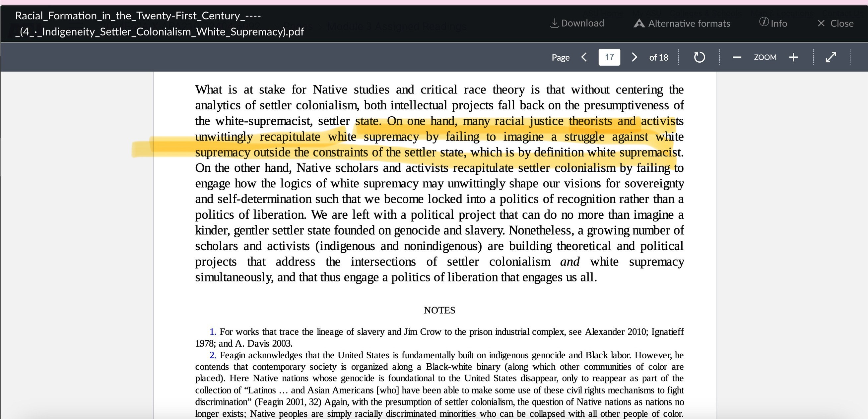Click the 'Page' label in toolbar
The height and width of the screenshot is (419, 868).
(x=561, y=58)
